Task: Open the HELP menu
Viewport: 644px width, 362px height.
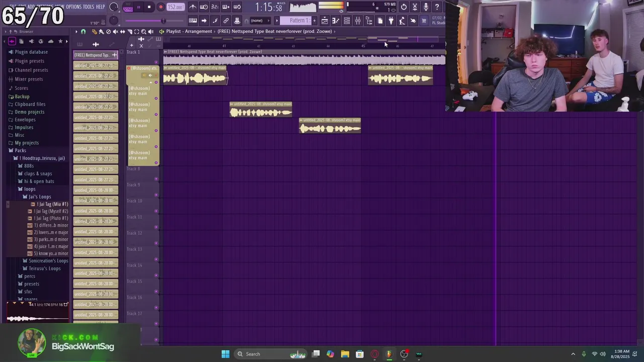Action: [101, 7]
